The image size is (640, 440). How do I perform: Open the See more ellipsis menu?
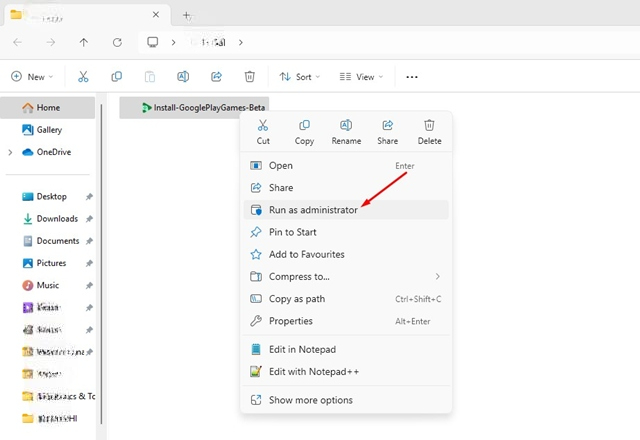pos(412,77)
